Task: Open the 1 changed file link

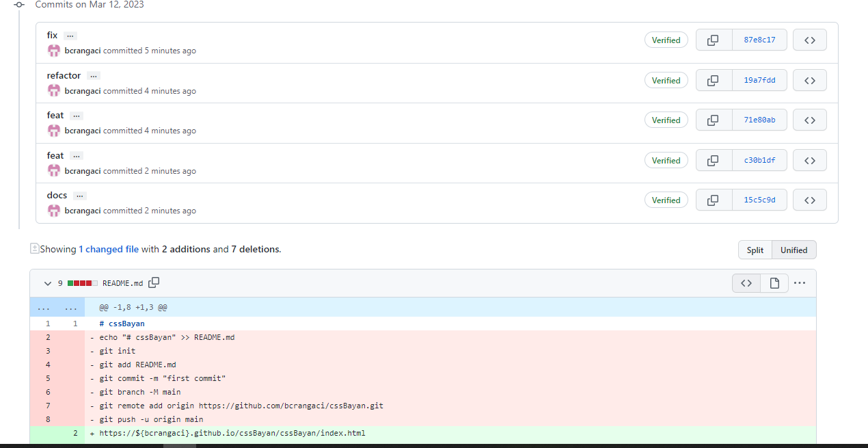Action: (x=109, y=249)
